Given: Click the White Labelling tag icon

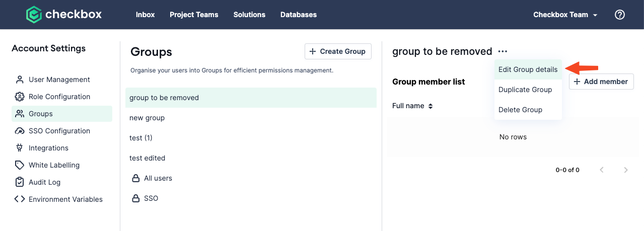Looking at the screenshot, I should click(x=20, y=165).
